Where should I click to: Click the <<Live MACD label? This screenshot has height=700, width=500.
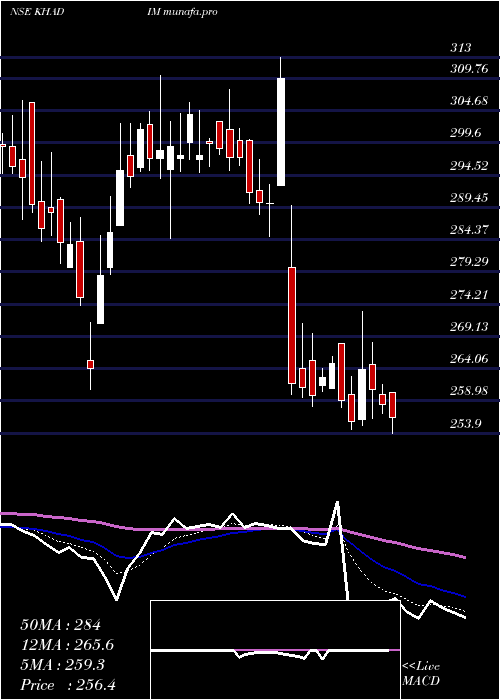[421, 673]
